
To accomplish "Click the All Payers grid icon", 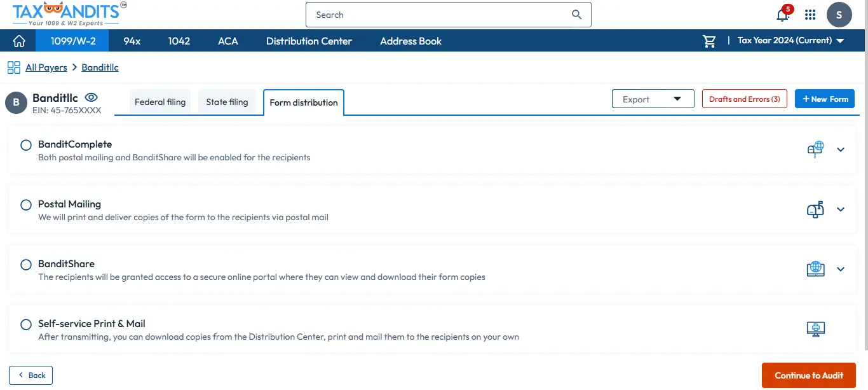I will point(13,67).
